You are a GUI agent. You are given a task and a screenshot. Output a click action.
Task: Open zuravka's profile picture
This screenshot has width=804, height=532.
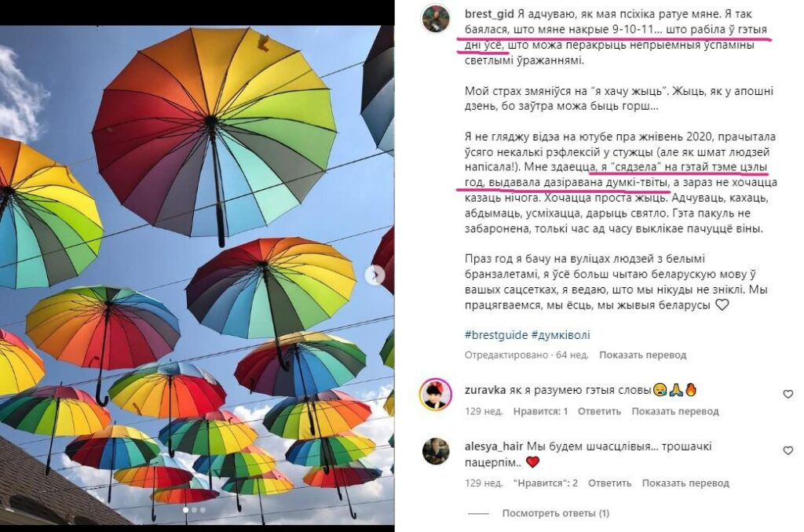tap(435, 395)
